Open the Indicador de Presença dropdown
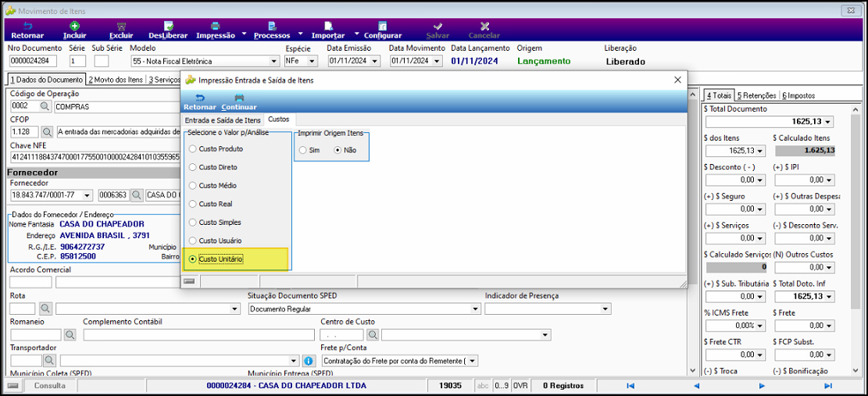The width and height of the screenshot is (868, 396). [605, 309]
